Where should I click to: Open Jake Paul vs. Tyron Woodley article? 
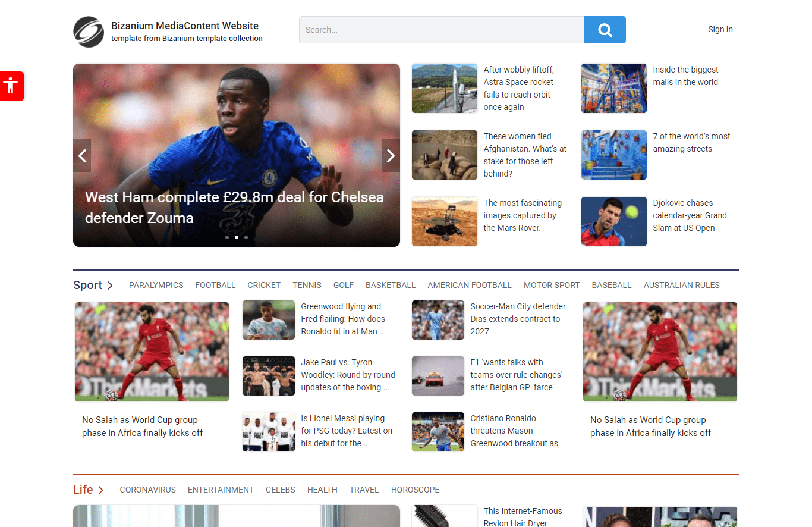click(348, 375)
